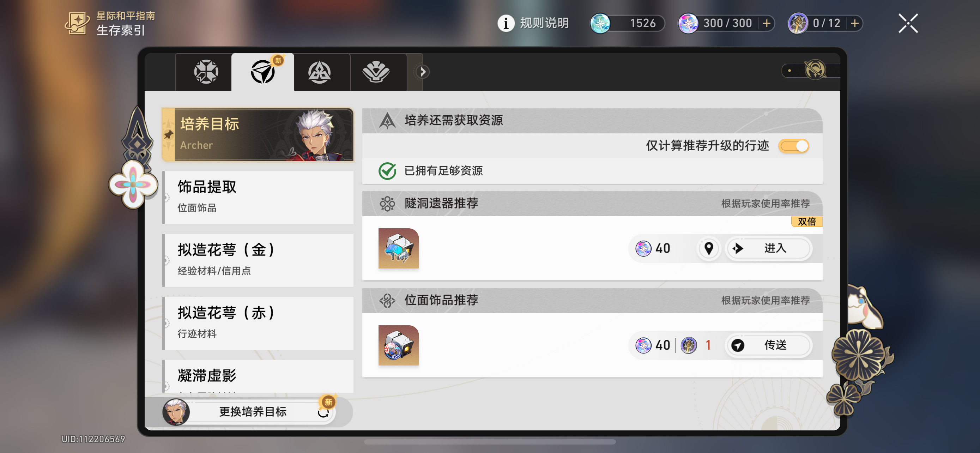This screenshot has width=980, height=453.
Task: Select the first compass-style tab icon
Action: [x=206, y=72]
